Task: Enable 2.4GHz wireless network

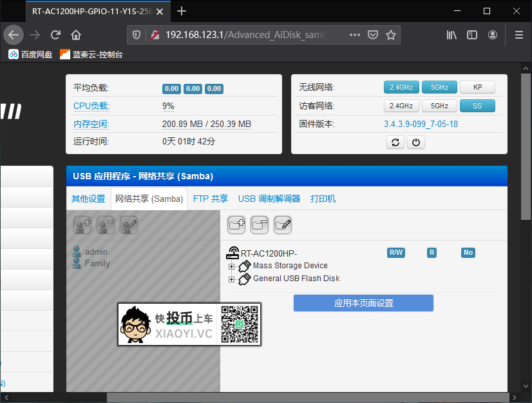Action: click(x=401, y=86)
